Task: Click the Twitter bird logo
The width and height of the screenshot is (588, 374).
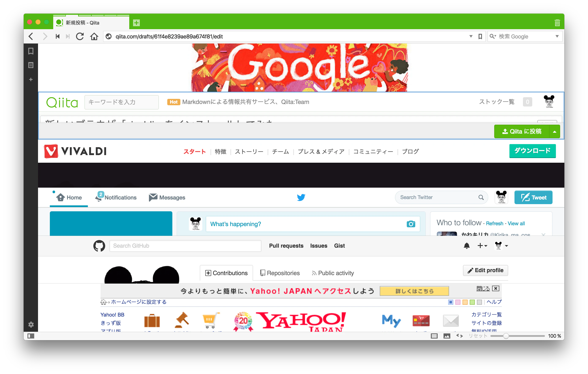Action: (301, 197)
